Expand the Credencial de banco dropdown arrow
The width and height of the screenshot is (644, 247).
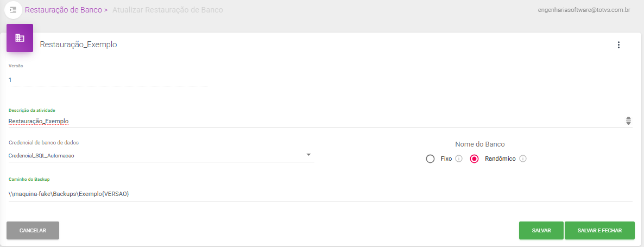308,155
